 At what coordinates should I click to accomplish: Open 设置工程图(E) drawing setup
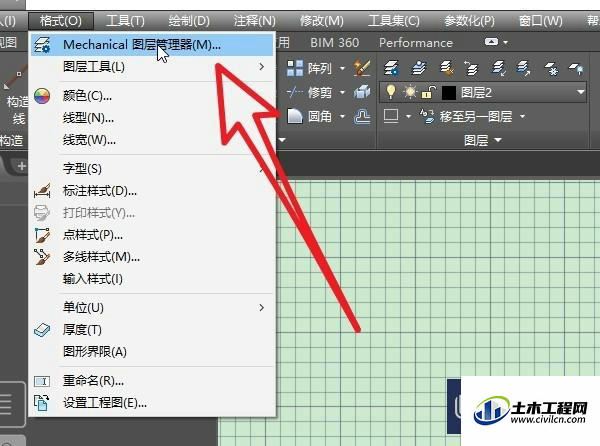[152, 403]
